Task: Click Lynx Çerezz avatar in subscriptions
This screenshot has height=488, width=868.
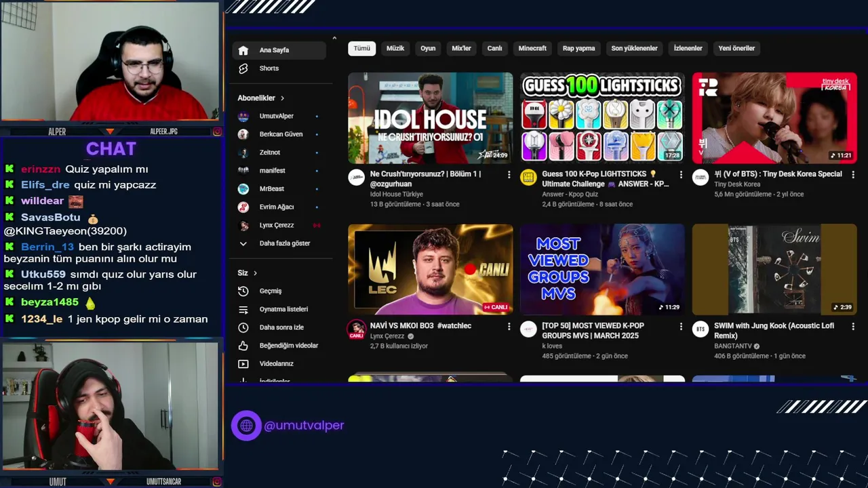Action: click(x=243, y=225)
